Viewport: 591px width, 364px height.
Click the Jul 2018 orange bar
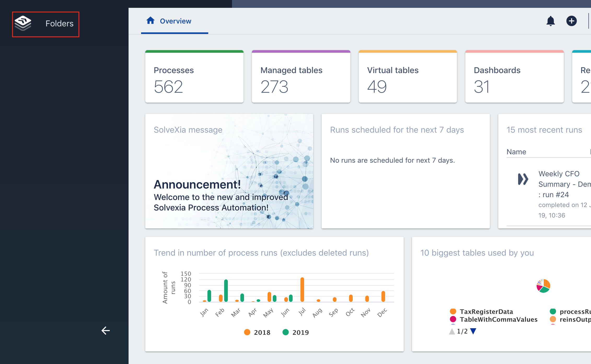point(302,290)
